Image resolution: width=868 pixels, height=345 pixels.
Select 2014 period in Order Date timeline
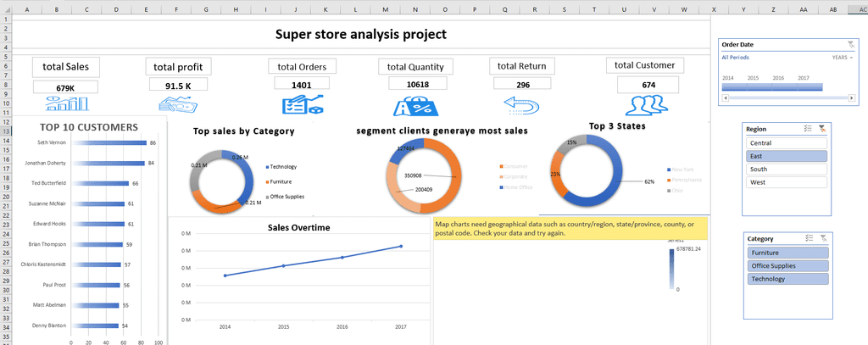click(x=734, y=87)
